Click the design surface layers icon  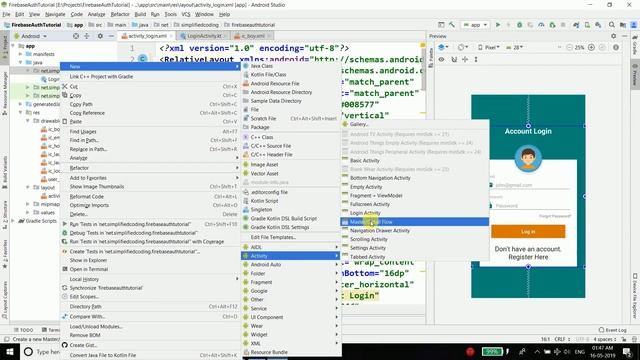442,47
